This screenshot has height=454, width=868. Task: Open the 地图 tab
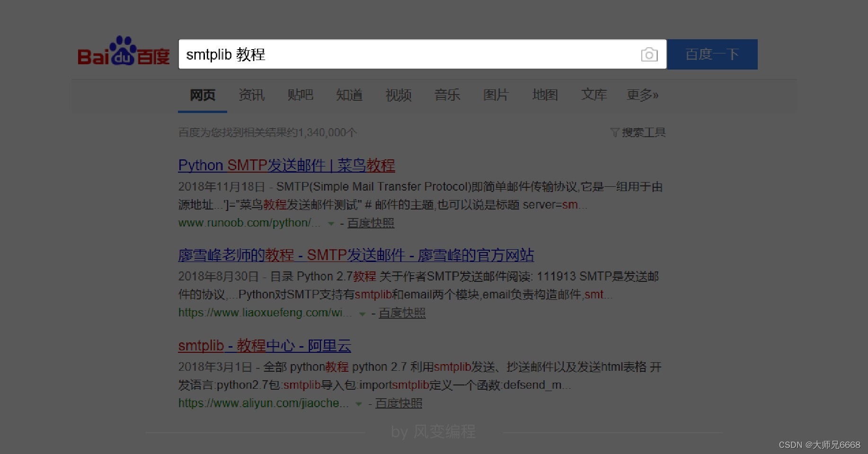[545, 95]
